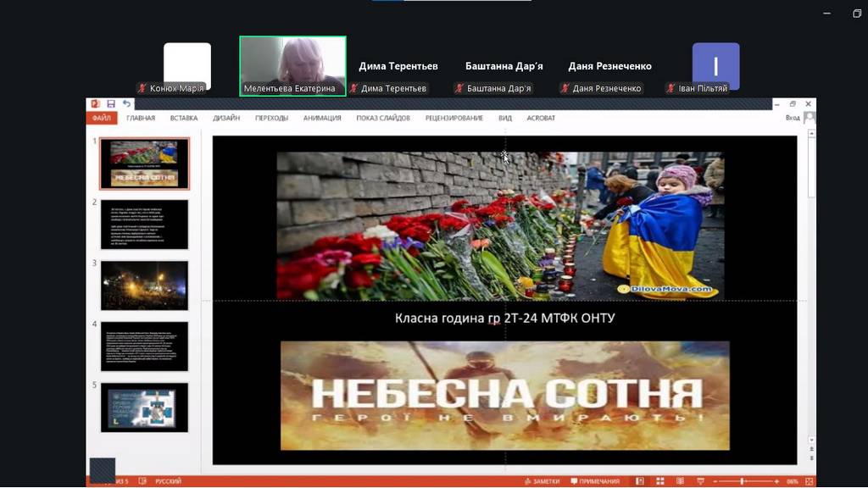The width and height of the screenshot is (868, 488).
Task: Select slide 3 thumbnail with night crowd
Action: click(x=144, y=285)
